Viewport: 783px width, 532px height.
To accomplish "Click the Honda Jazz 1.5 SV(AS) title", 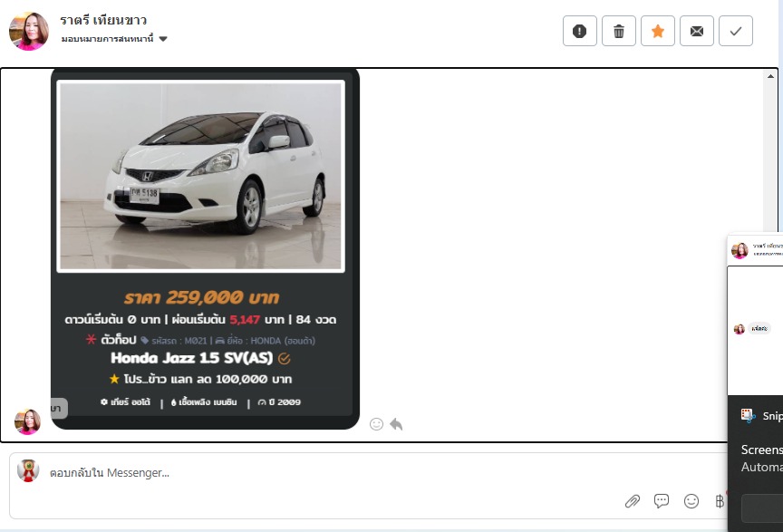I will 191,358.
